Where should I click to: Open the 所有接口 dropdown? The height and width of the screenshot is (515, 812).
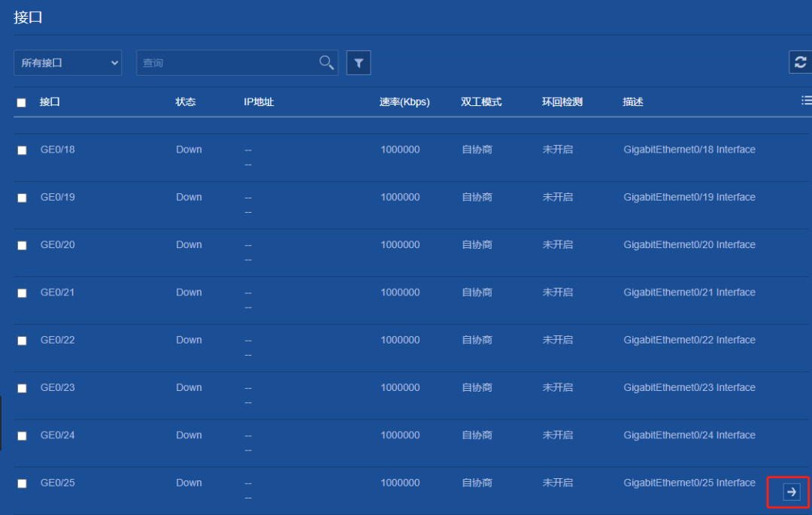68,62
